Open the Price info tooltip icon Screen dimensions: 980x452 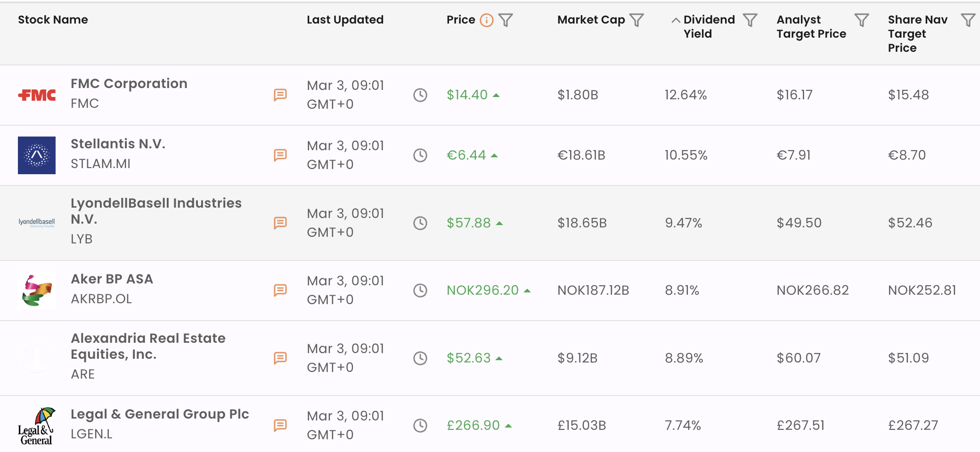(486, 20)
